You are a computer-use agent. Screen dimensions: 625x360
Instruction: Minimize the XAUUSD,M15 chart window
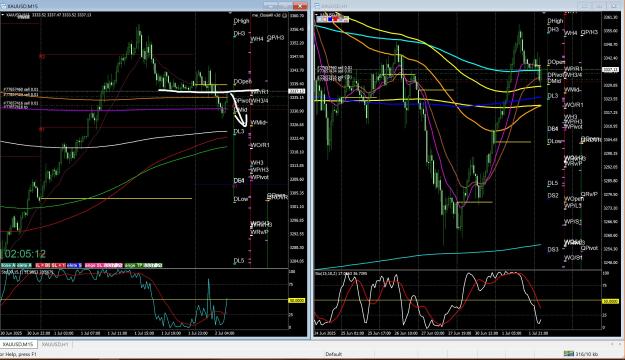(271, 6)
